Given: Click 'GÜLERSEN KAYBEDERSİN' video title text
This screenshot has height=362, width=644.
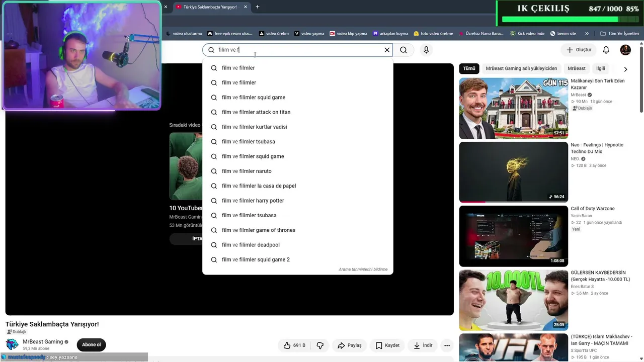Looking at the screenshot, I should pos(600,276).
